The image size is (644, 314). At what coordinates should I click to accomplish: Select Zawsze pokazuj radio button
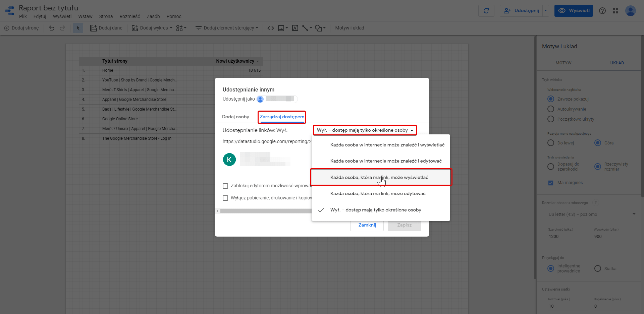pyautogui.click(x=551, y=99)
